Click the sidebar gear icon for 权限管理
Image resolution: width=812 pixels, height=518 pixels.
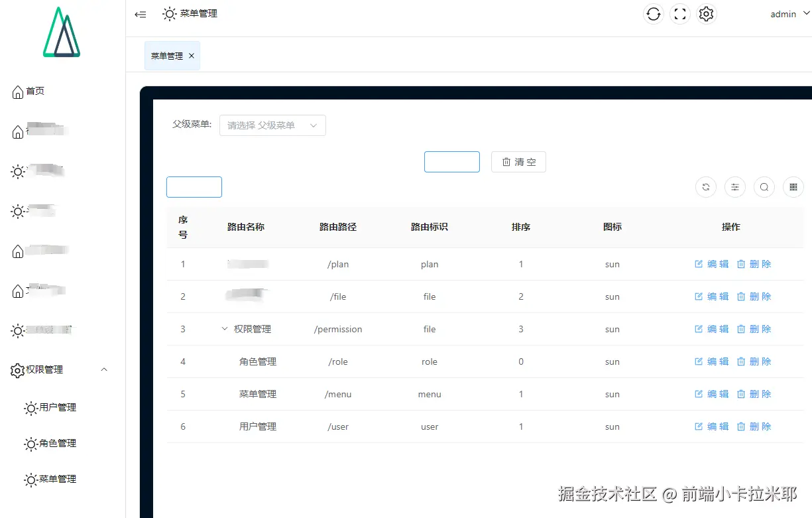click(18, 371)
